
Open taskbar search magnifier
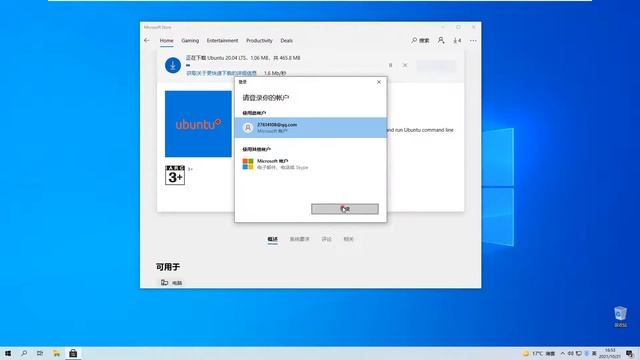pos(24,353)
